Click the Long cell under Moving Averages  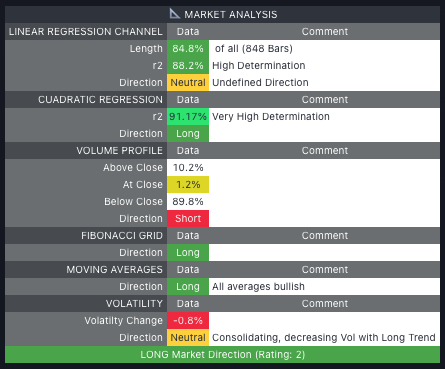pos(188,287)
